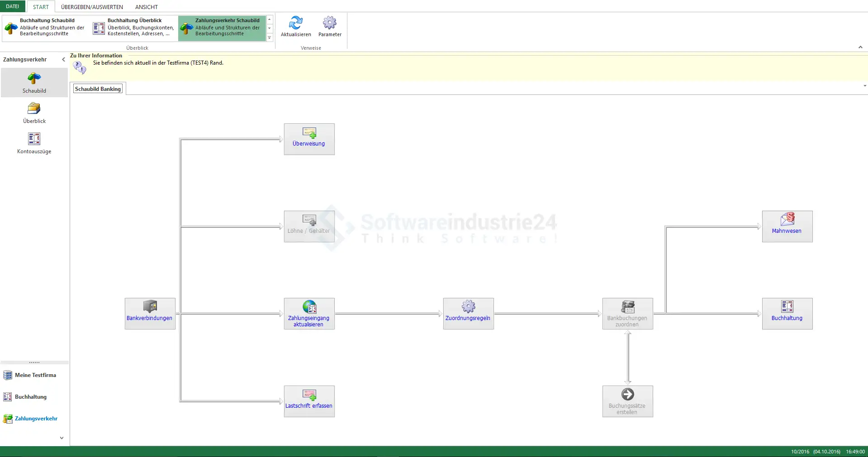The height and width of the screenshot is (457, 868).
Task: Switch to the ANSICHT ribbon tab
Action: pos(147,7)
